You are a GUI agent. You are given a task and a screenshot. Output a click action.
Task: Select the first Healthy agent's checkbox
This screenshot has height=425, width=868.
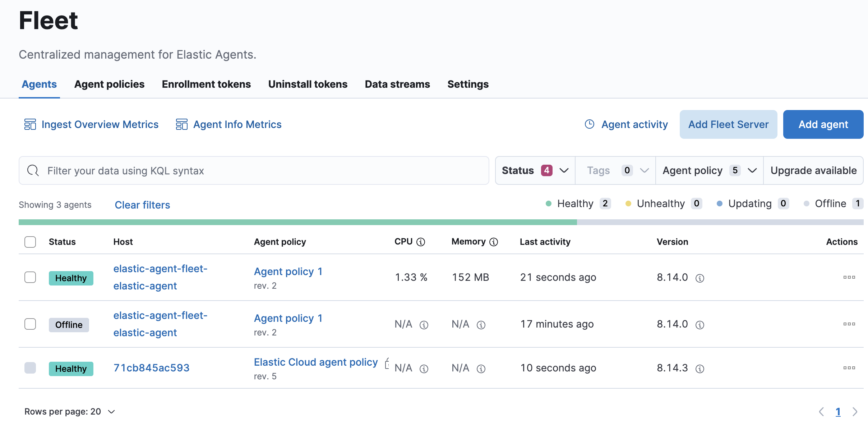[30, 277]
